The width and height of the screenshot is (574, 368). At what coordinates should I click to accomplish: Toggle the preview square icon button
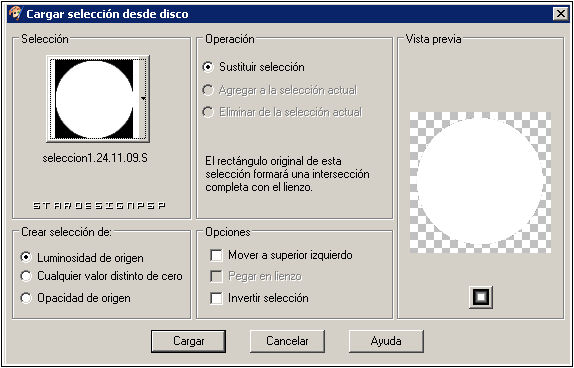[481, 297]
